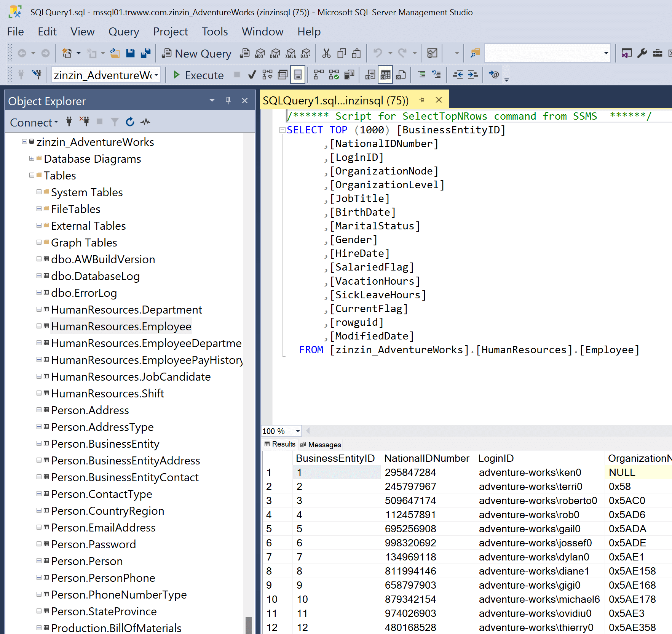
Task: Switch to the Results tab
Action: (x=280, y=444)
